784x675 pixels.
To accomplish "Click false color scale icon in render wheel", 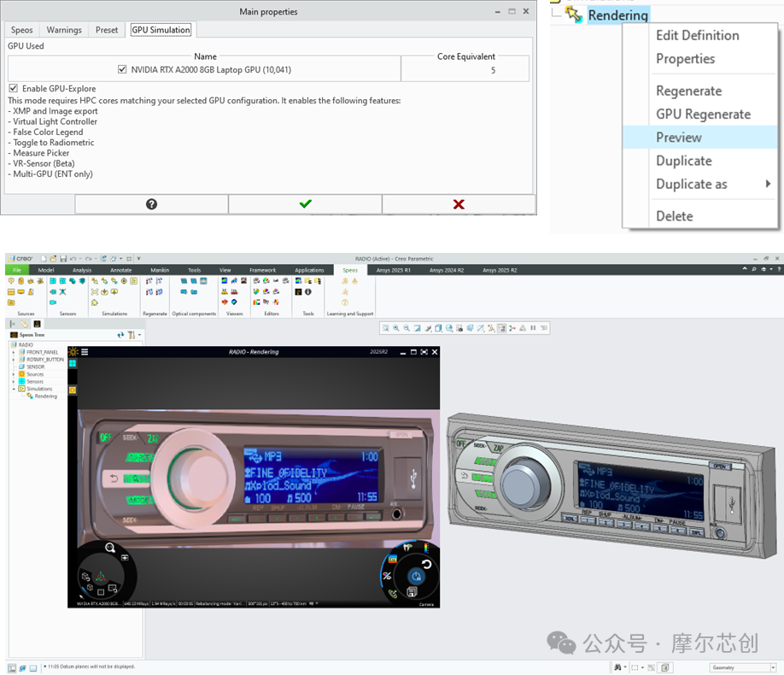I will 425,548.
